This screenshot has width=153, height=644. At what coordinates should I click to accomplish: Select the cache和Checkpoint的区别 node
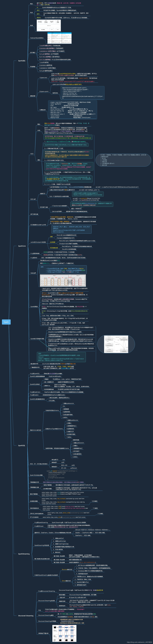38,242
